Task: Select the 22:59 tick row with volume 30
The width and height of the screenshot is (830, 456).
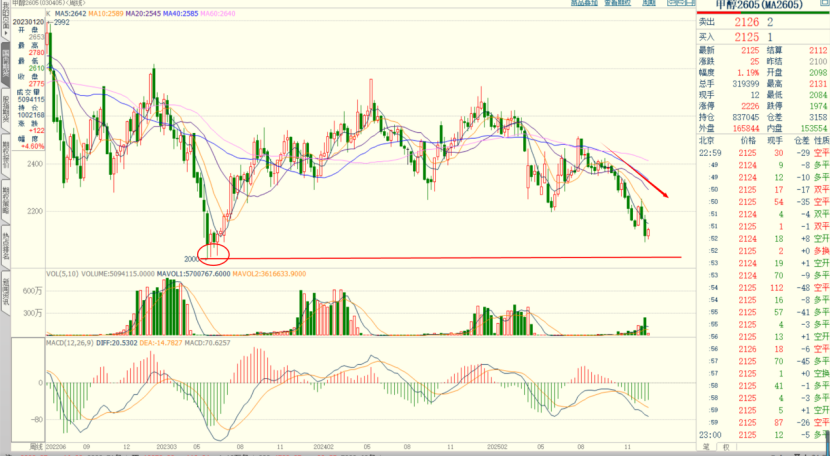Action: tap(763, 153)
